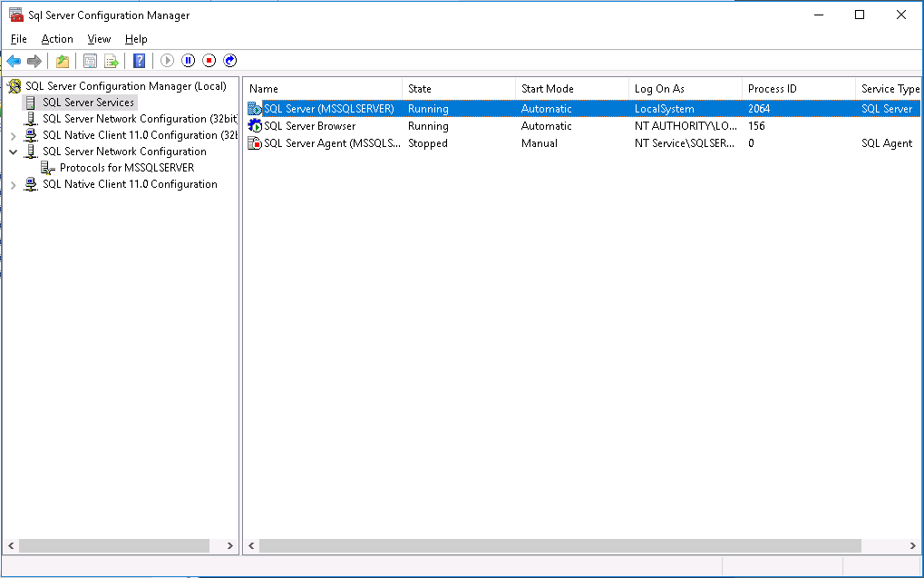Open the View menu
Viewport: 924px width, 578px height.
(99, 39)
